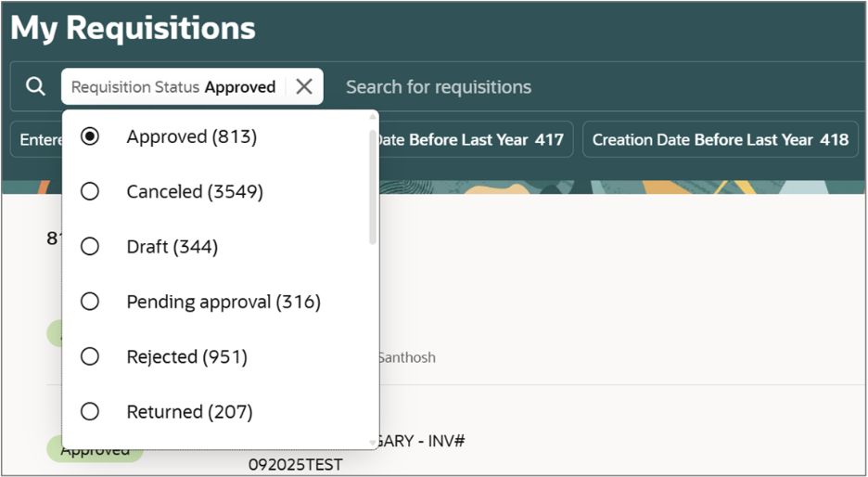Screen dimensions: 868x477
Task: Click the magnifying glass search icon
Action: click(x=35, y=86)
